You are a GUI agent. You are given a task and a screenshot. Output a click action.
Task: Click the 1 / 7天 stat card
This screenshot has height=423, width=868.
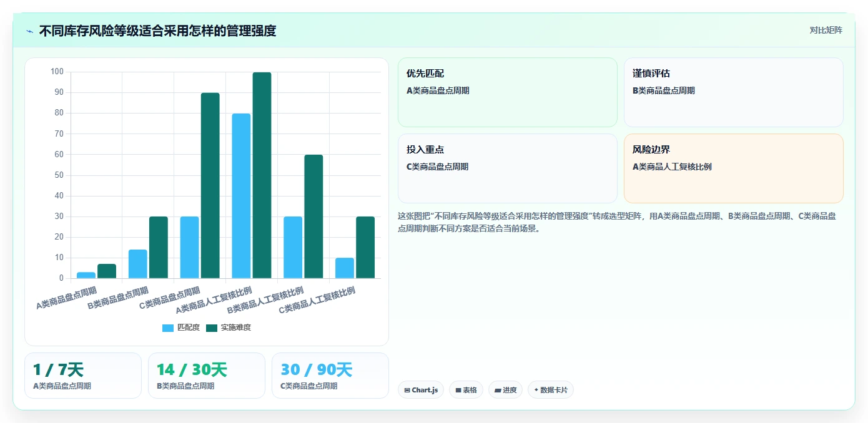point(83,376)
